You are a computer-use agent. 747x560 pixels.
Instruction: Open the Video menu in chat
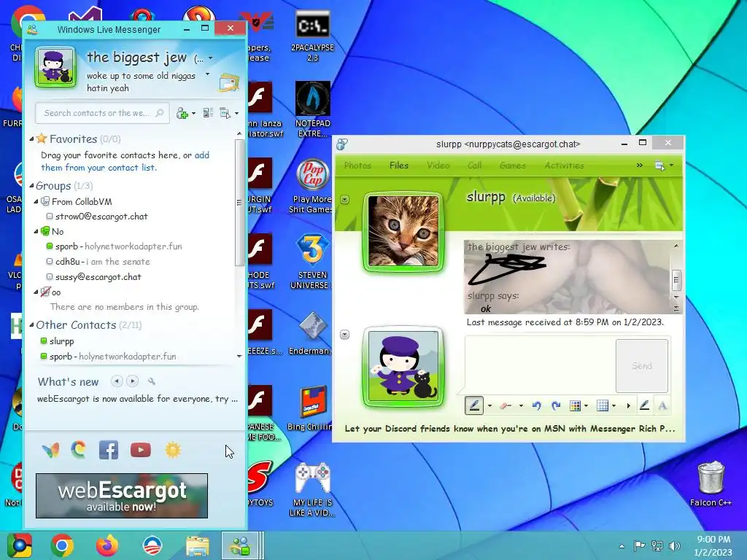tap(438, 166)
